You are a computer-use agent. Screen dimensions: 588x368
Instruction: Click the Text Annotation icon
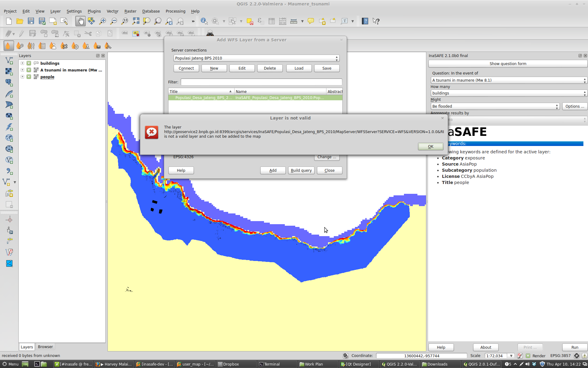tap(344, 21)
